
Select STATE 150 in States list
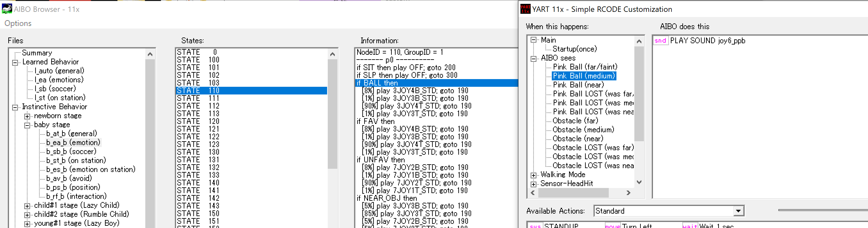[251, 214]
